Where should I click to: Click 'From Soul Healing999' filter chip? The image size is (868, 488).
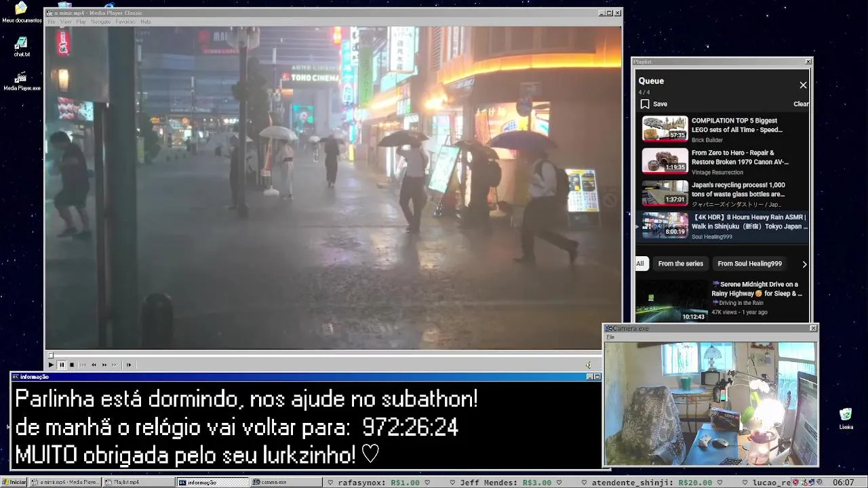point(749,264)
